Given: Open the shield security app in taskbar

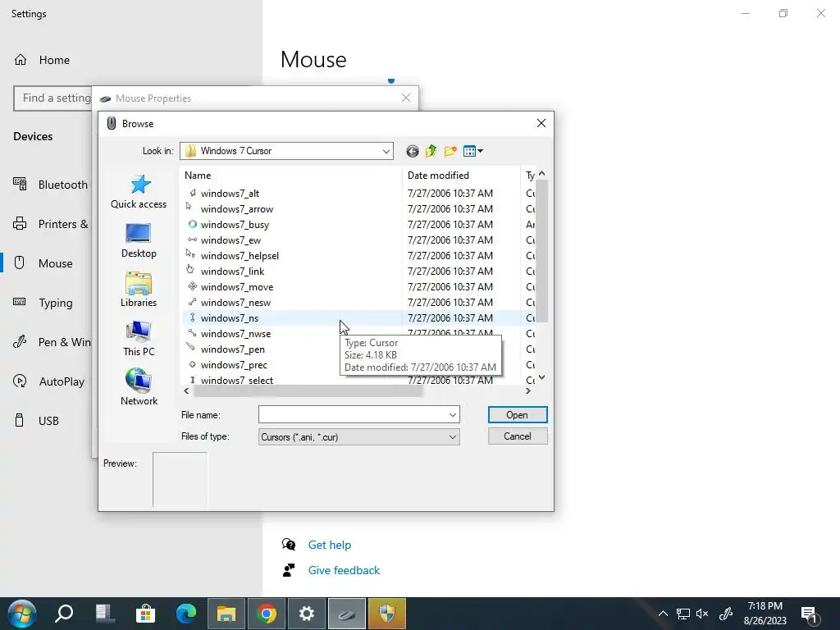Looking at the screenshot, I should pyautogui.click(x=387, y=614).
